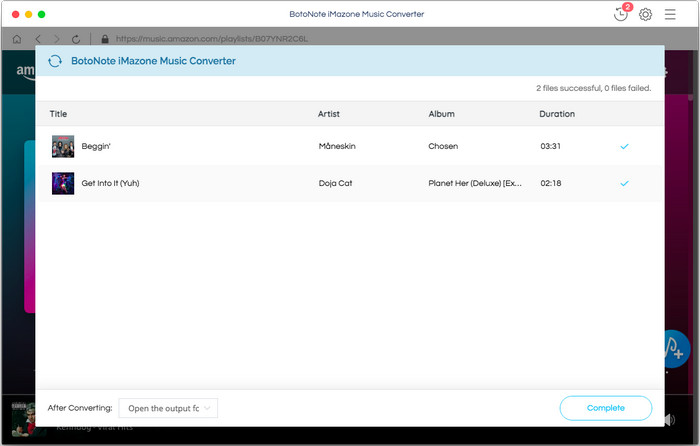
Task: Click the BotoNote sync logo icon
Action: pyautogui.click(x=55, y=61)
